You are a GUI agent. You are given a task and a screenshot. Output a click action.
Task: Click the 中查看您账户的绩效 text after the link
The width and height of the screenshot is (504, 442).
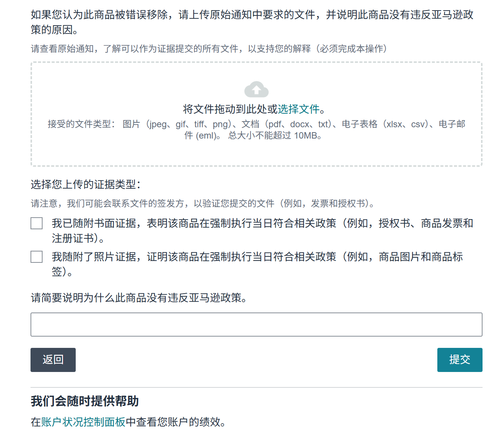coord(176,422)
